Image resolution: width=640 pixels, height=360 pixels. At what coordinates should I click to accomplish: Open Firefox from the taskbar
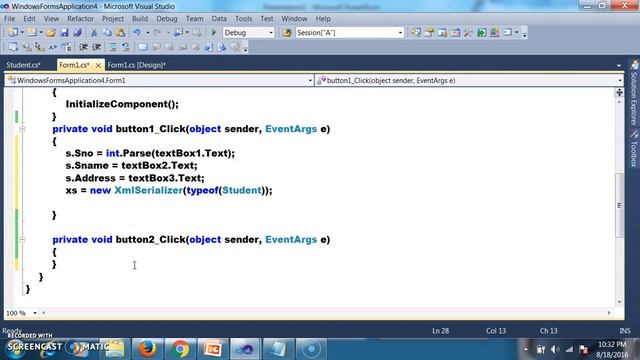pos(148,349)
